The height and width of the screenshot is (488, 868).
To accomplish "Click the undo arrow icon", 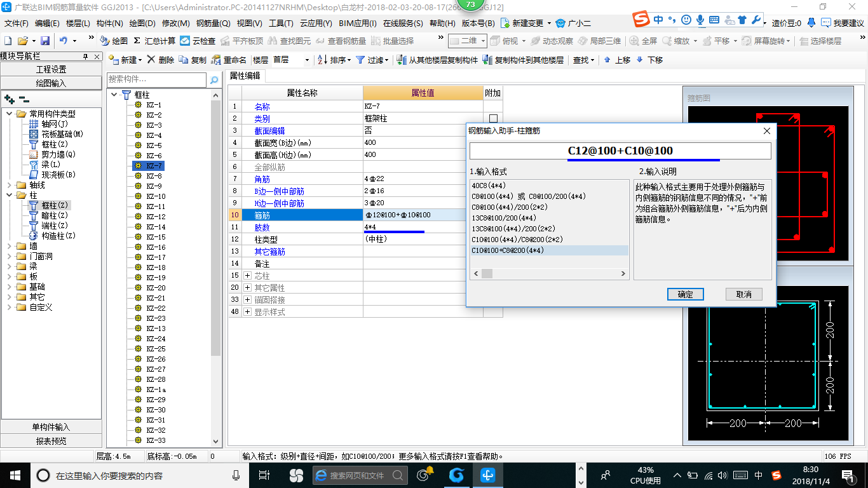I will click(x=64, y=41).
